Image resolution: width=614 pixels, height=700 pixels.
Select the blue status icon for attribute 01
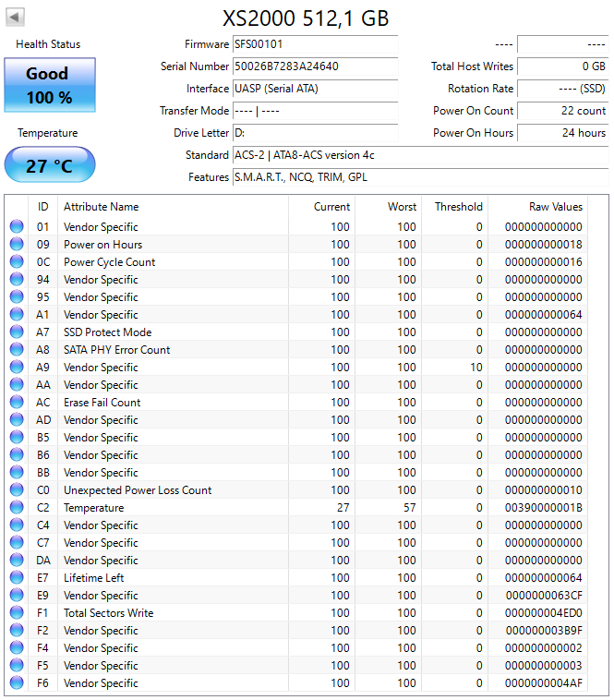coord(17,227)
